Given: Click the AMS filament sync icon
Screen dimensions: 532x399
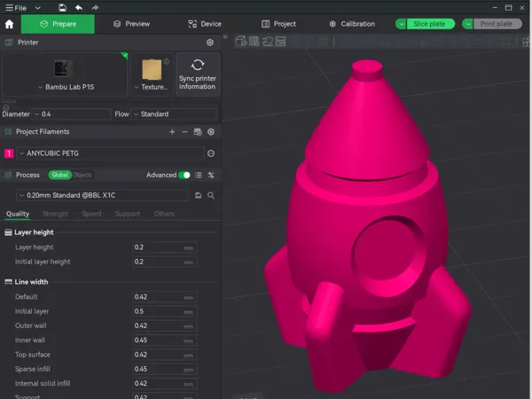Looking at the screenshot, I should (198, 132).
